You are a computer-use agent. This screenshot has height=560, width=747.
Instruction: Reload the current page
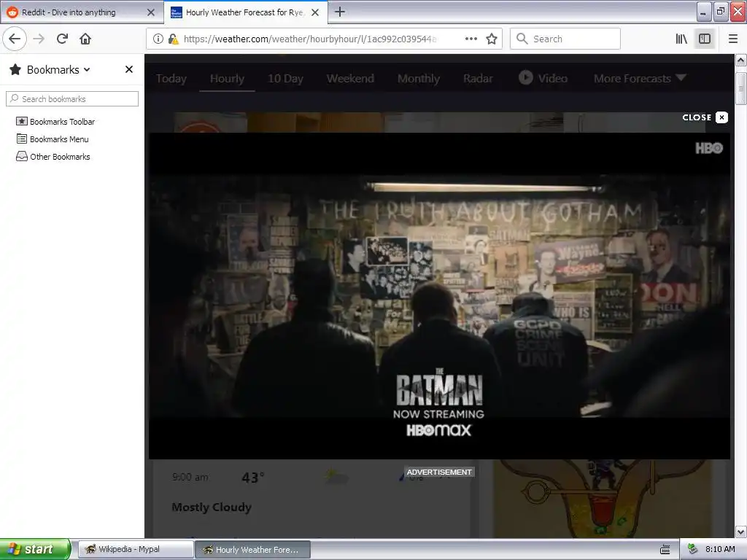[63, 39]
